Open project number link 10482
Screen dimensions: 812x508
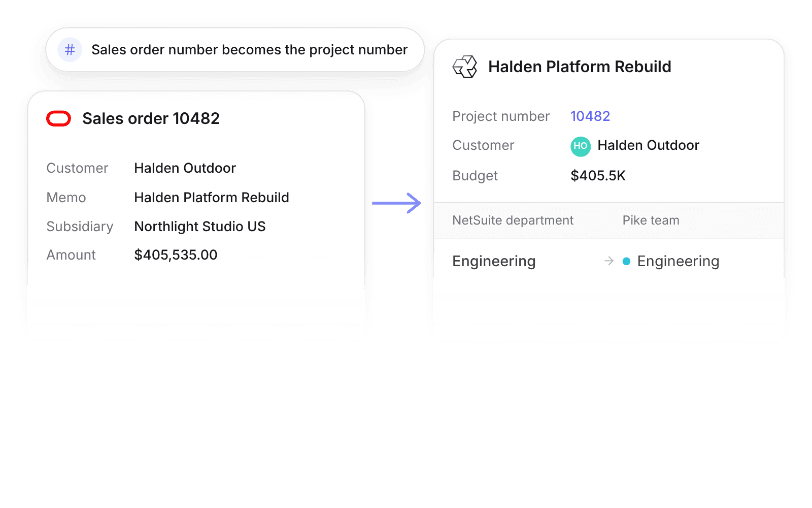click(590, 116)
